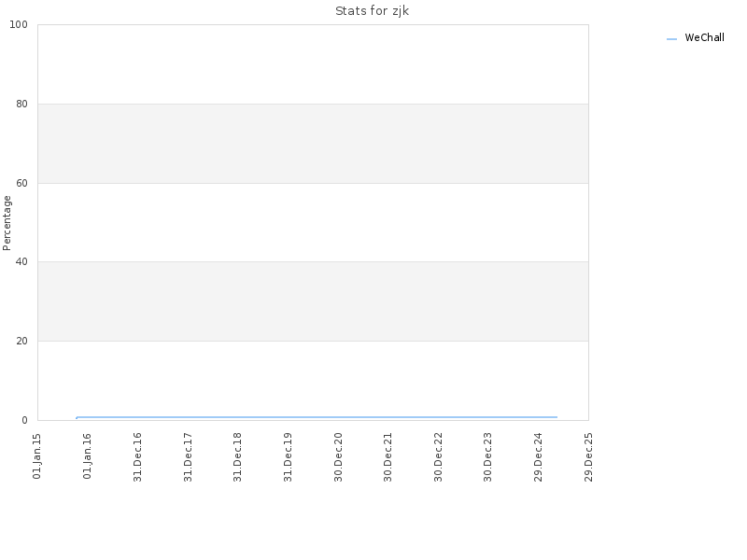Click the 20 y-axis label

click(x=21, y=341)
